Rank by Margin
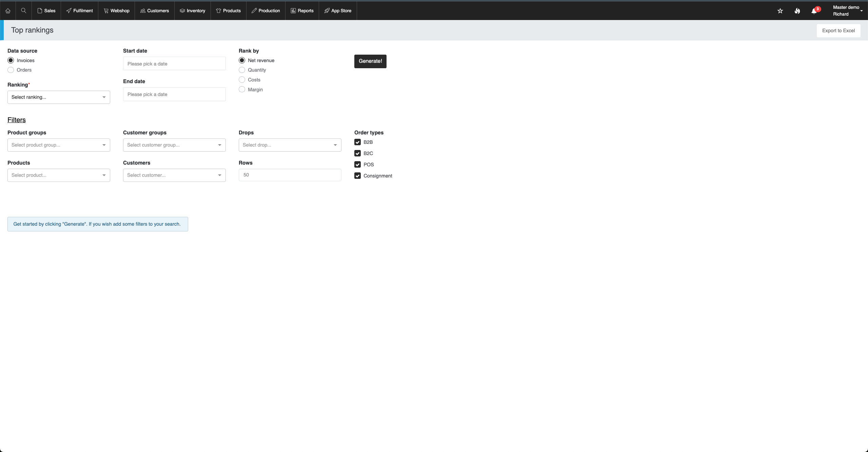 [242, 90]
